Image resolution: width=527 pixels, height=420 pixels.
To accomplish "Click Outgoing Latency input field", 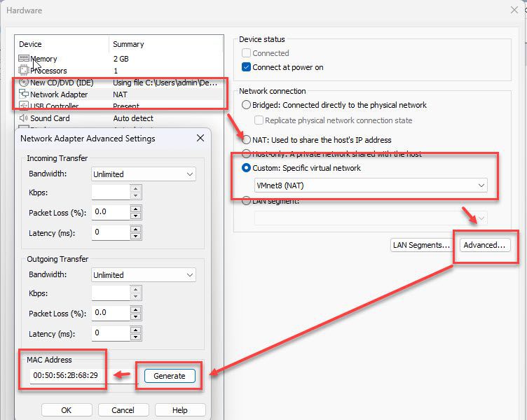I will click(111, 333).
